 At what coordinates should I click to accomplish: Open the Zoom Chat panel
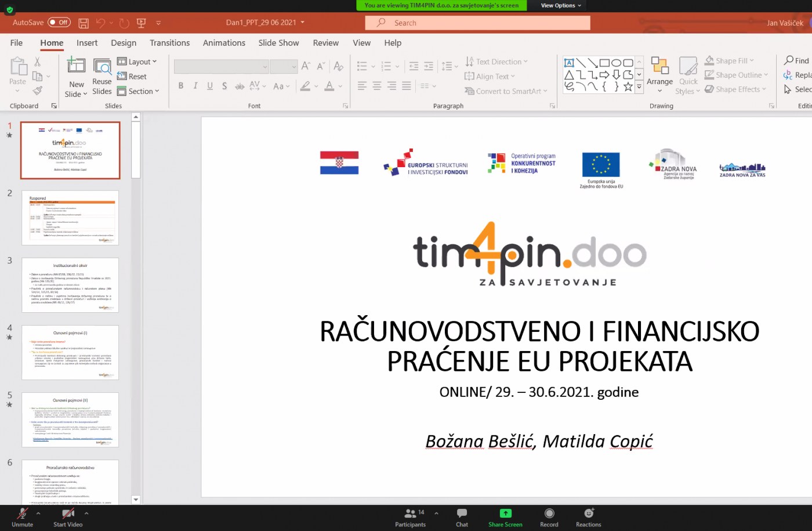[462, 517]
